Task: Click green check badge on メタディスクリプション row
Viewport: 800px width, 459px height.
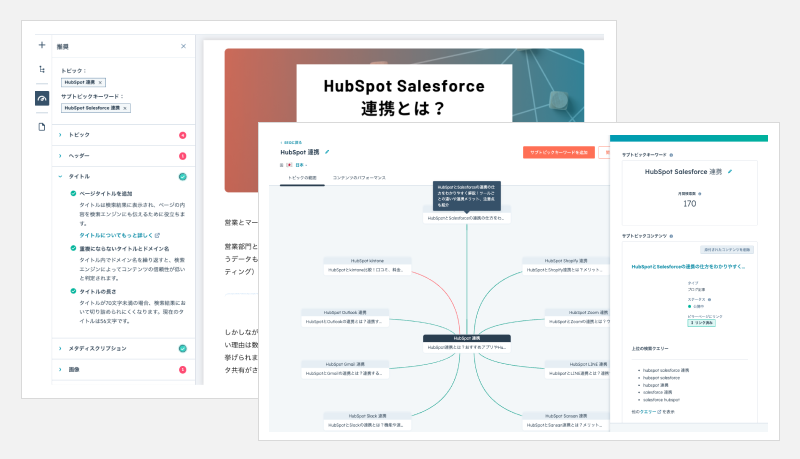Action: 183,348
